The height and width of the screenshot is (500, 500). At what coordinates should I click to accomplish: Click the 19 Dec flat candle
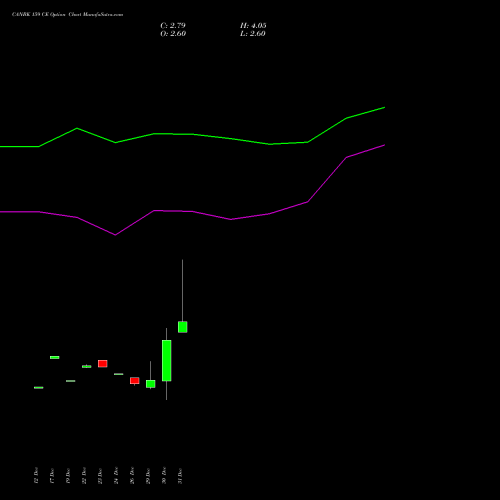70,381
